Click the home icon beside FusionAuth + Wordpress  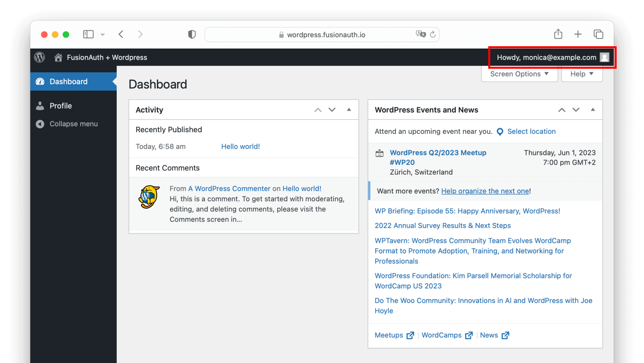click(x=58, y=57)
